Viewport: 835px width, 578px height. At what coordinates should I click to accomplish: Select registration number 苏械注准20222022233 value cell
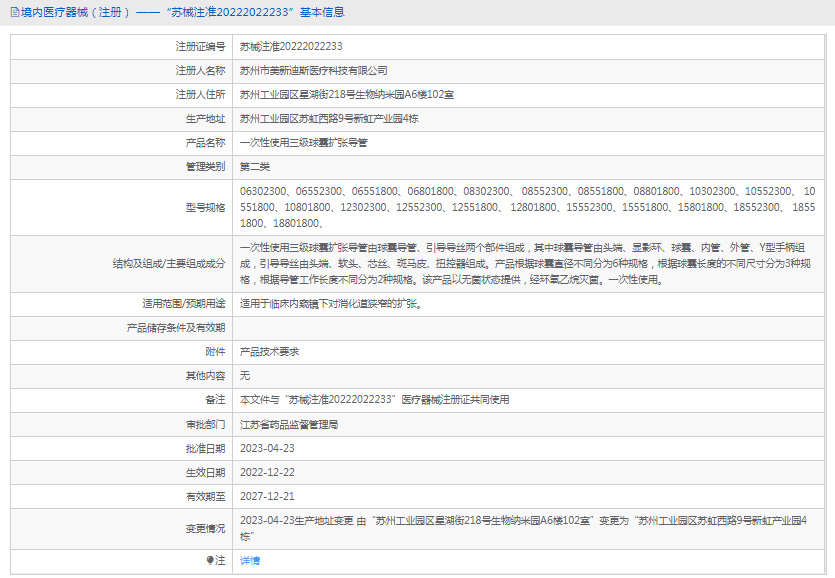pos(291,46)
